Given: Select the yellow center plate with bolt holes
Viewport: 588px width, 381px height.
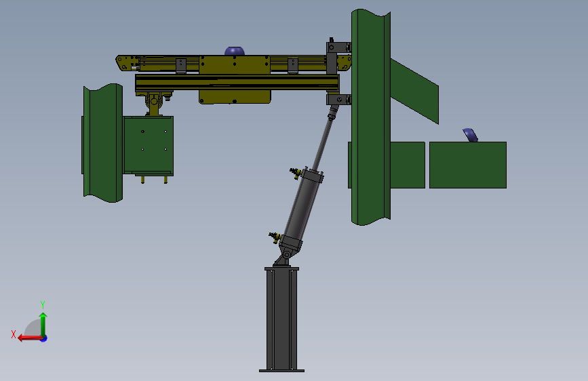Looking at the screenshot, I should tap(235, 64).
